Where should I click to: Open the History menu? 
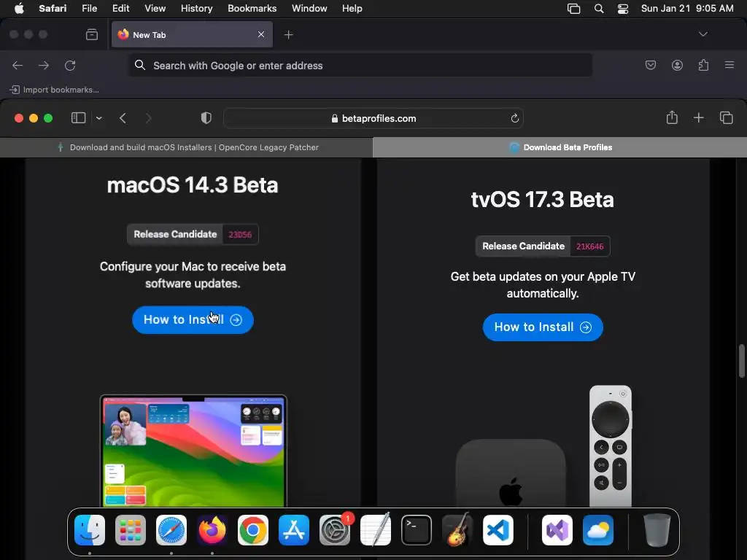196,9
